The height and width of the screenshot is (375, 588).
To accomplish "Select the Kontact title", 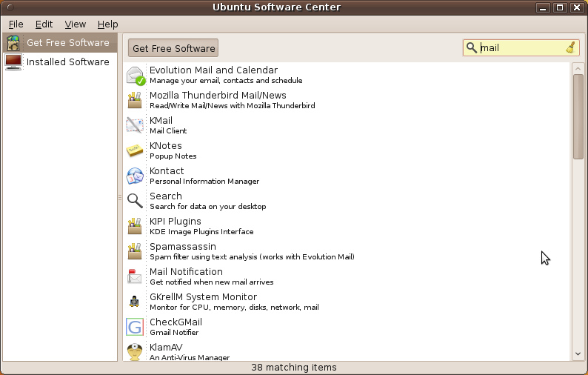I will pyautogui.click(x=167, y=170).
